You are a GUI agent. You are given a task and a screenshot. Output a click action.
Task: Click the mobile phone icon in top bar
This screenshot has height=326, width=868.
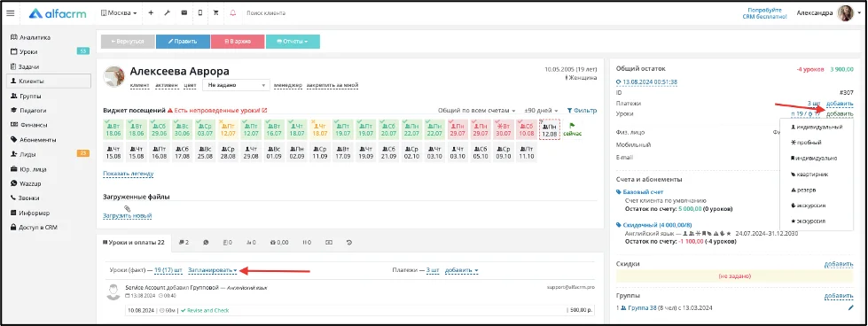(199, 12)
